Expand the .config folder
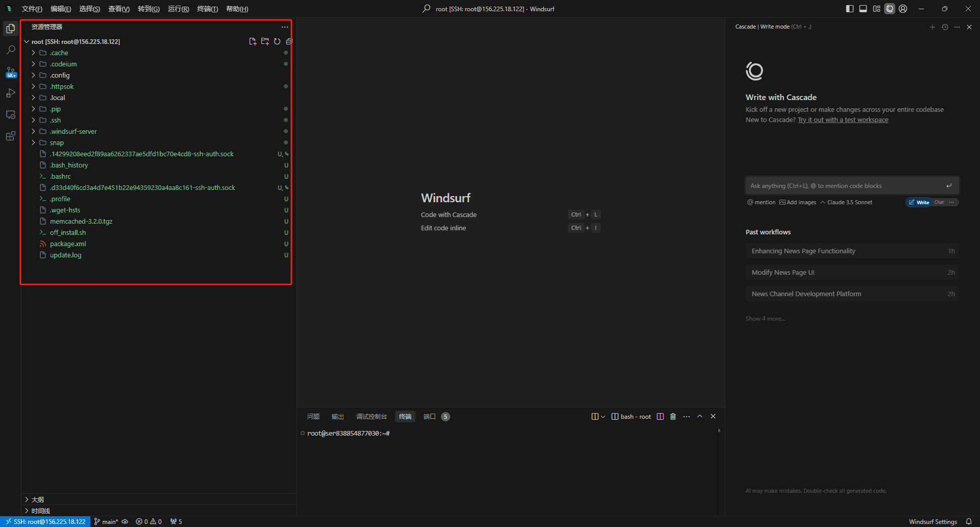980x527 pixels. click(x=60, y=75)
